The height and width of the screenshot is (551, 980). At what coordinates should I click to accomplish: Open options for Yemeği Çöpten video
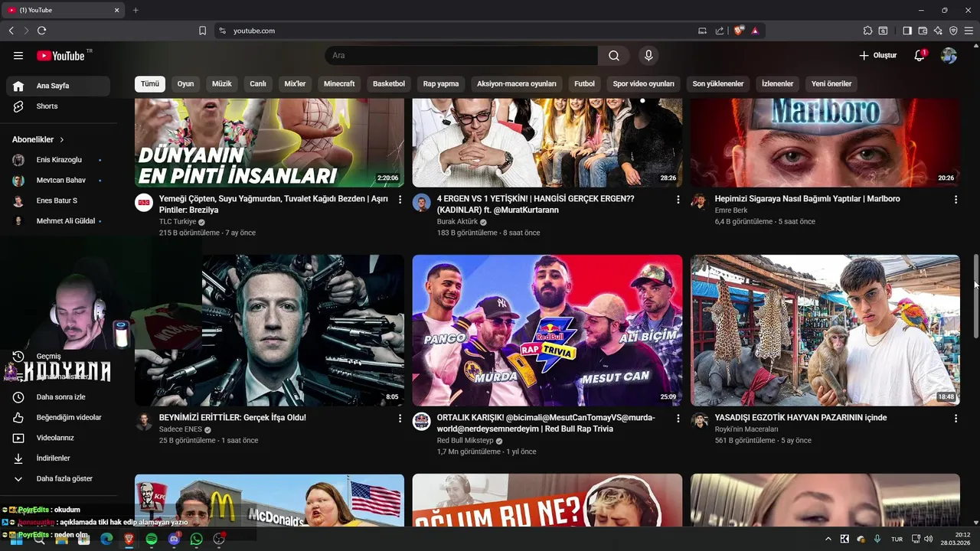tap(400, 200)
